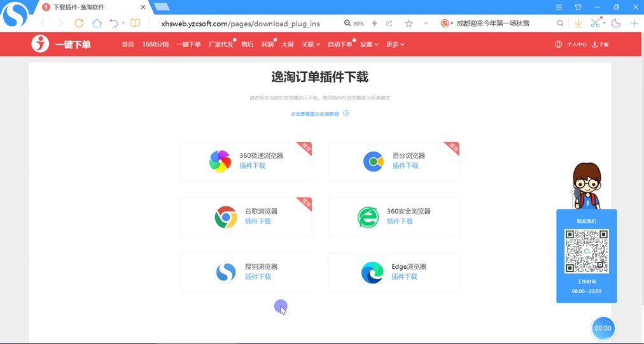The image size is (644, 344).
Task: Download plugin for 百分浏览器
Action: pos(405,166)
